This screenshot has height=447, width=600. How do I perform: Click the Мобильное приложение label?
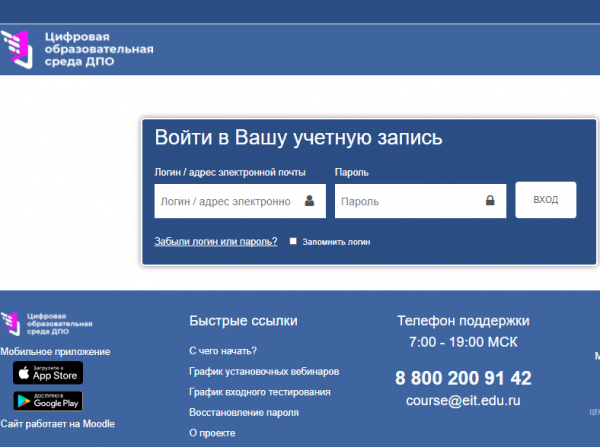pyautogui.click(x=55, y=351)
